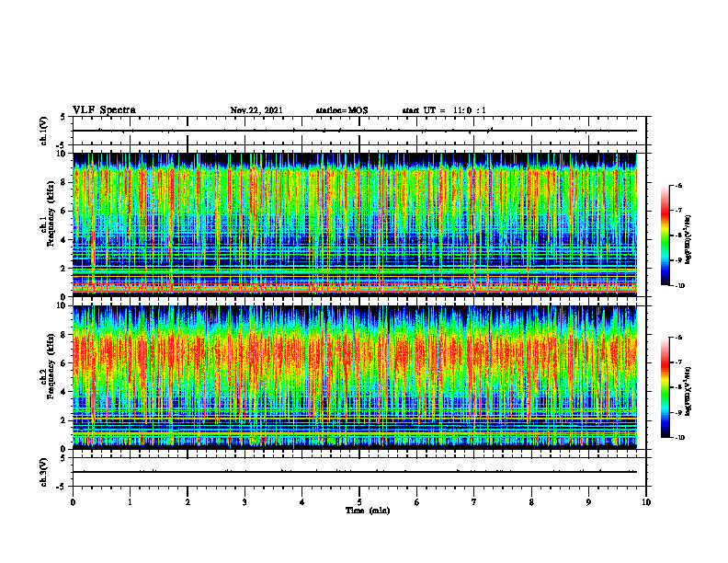Click the "VLF Spectra" title text
This screenshot has width=728, height=563.
[x=104, y=110]
